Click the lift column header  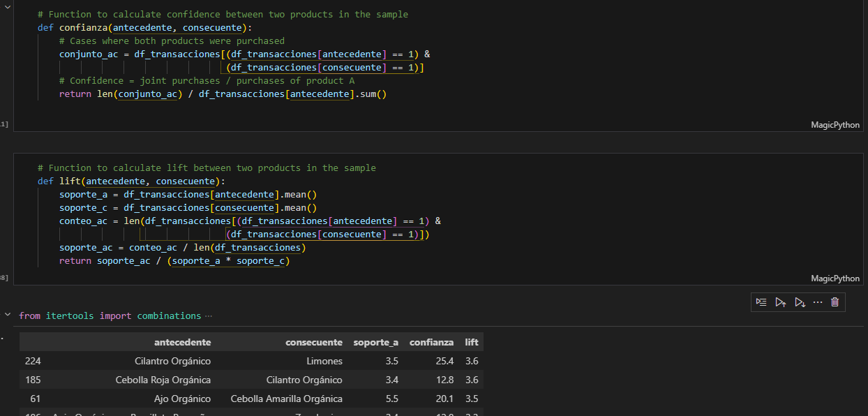472,342
